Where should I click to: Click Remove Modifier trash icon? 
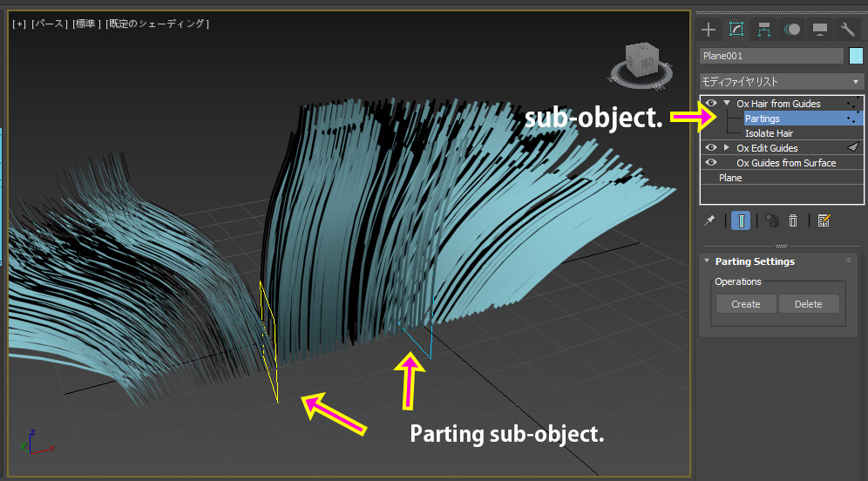pyautogui.click(x=793, y=220)
